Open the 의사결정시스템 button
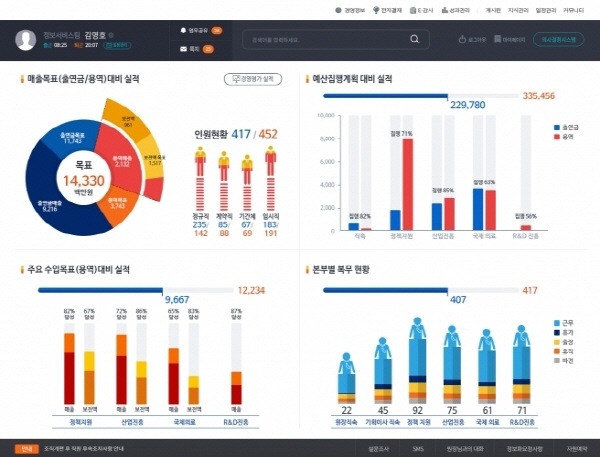The width and height of the screenshot is (600, 457). (558, 39)
